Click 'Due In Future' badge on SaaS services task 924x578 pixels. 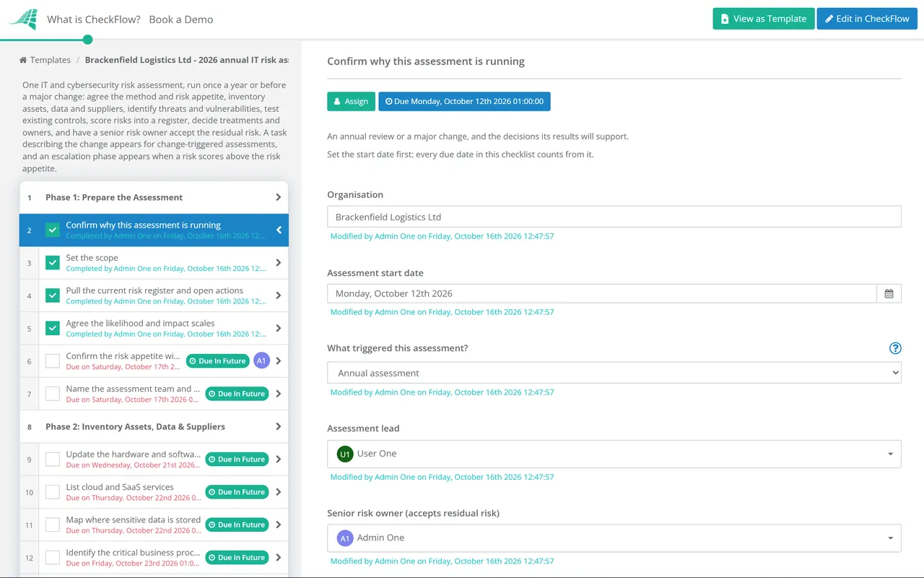[x=237, y=492]
